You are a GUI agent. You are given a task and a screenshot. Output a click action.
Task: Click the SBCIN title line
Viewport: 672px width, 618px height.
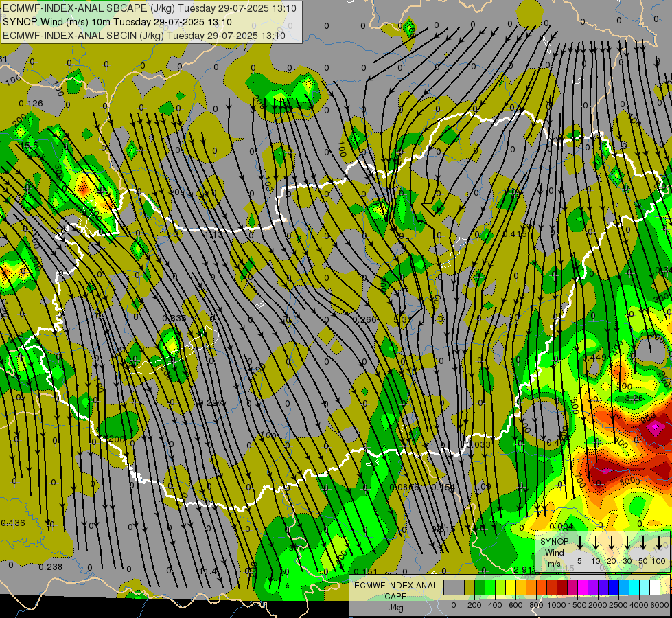[144, 36]
